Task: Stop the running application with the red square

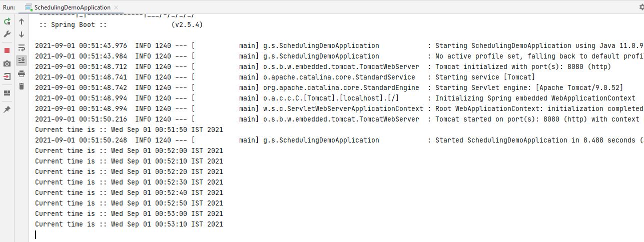Action: pos(7,50)
